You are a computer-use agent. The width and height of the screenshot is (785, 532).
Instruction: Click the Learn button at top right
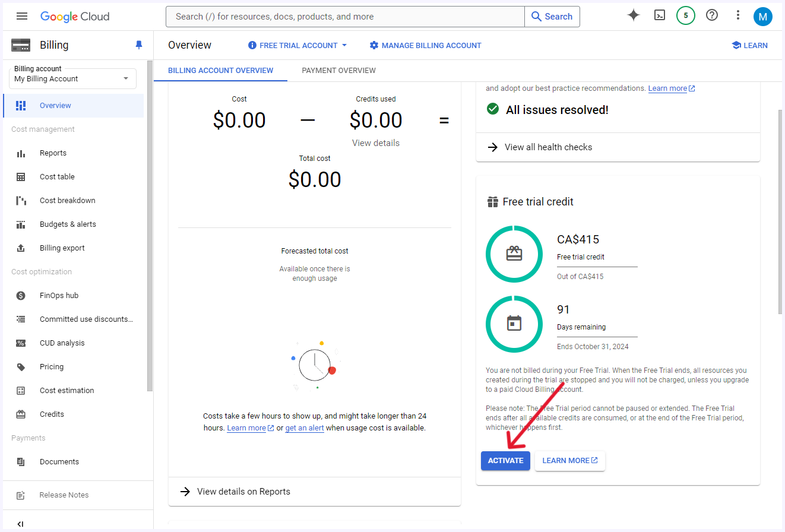pos(749,45)
